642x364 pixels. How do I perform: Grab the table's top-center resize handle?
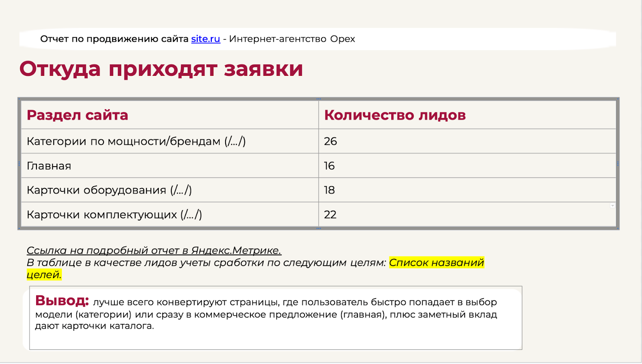point(319,99)
